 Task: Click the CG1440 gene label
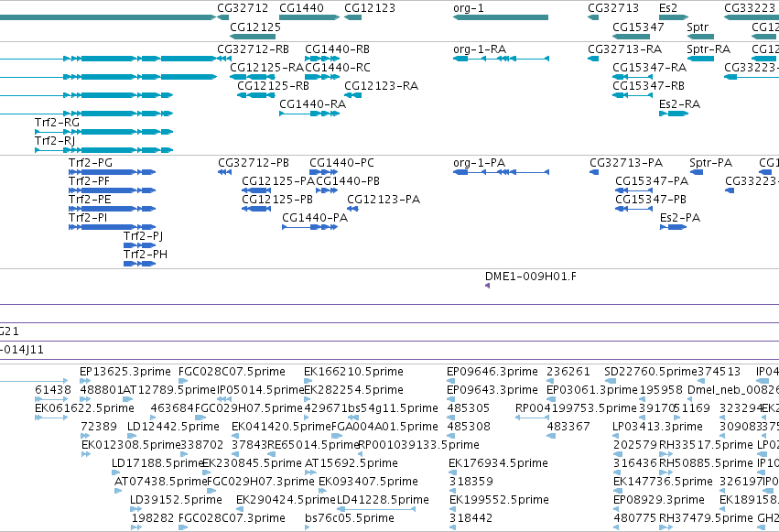pyautogui.click(x=301, y=8)
